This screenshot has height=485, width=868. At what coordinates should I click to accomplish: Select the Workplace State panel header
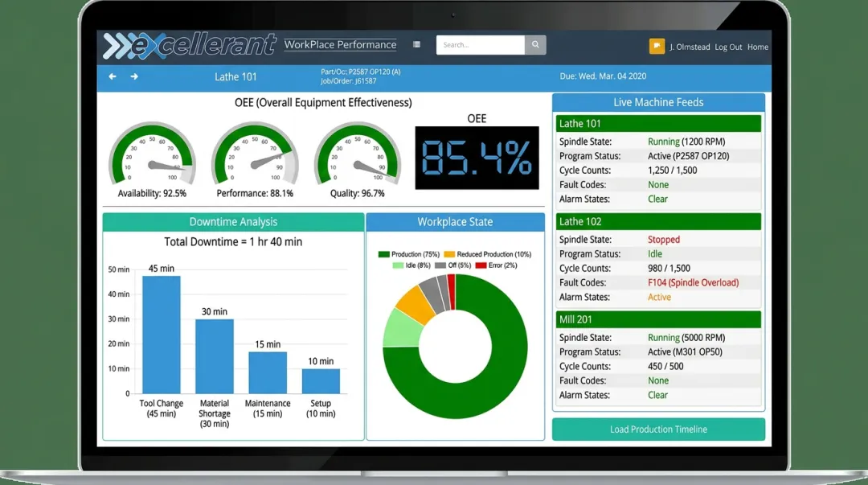(455, 222)
